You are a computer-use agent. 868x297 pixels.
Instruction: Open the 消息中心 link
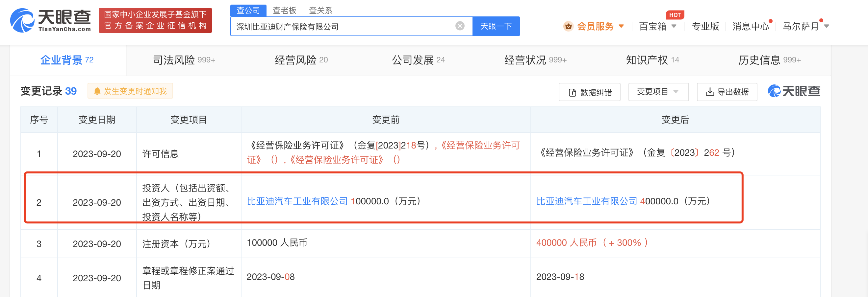pyautogui.click(x=751, y=26)
